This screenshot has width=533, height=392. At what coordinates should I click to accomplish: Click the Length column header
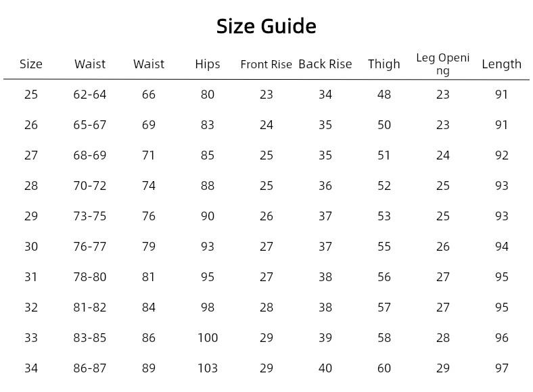(502, 64)
